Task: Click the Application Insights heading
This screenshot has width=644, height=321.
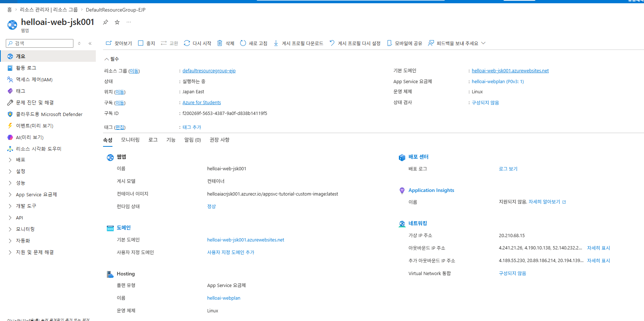Action: pos(431,190)
